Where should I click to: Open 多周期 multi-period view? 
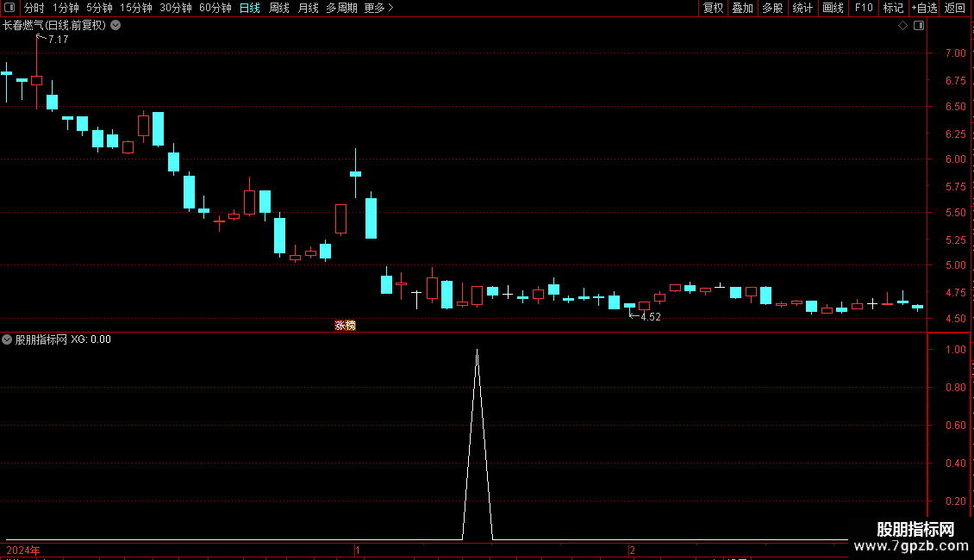pyautogui.click(x=341, y=8)
